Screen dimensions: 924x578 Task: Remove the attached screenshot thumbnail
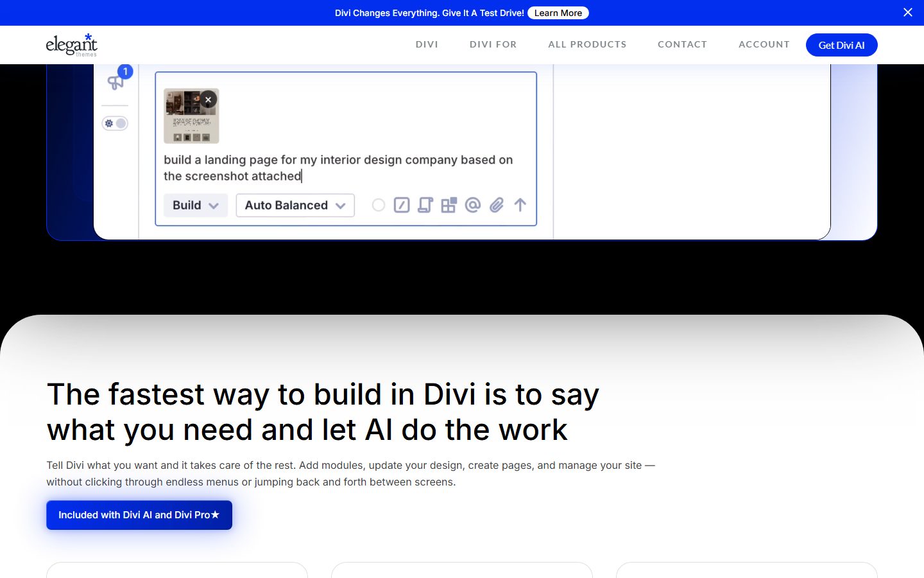coord(208,100)
